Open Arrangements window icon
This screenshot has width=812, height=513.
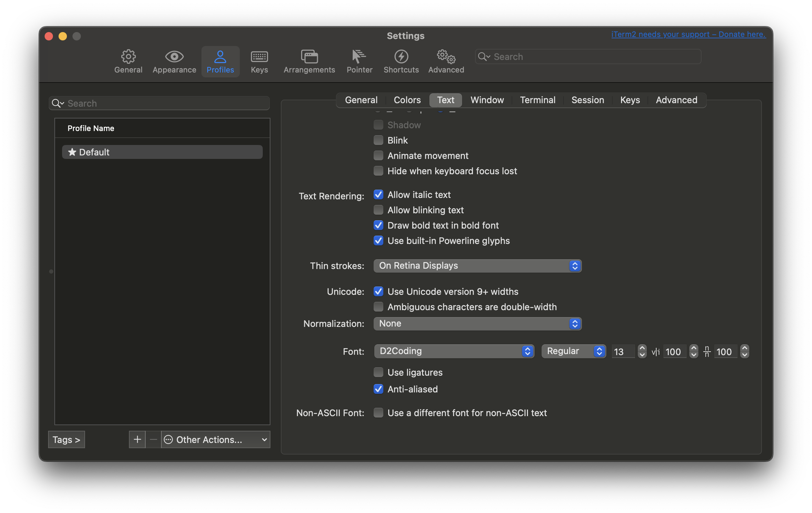point(309,57)
